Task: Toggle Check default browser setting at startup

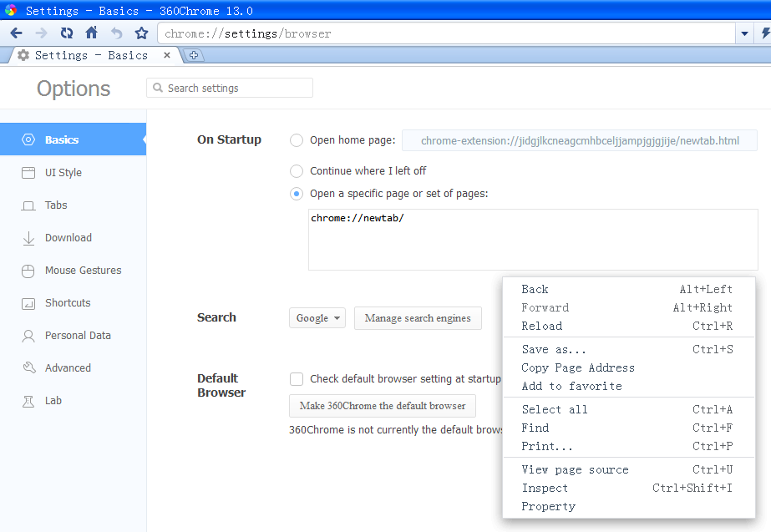Action: 297,379
